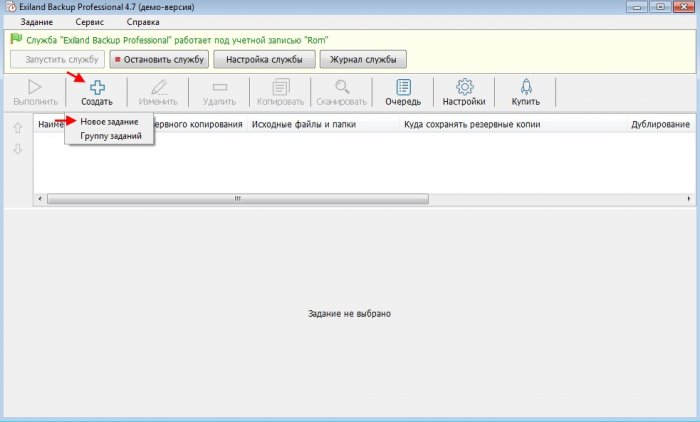The height and width of the screenshot is (422, 700).
Task: Open Настройки gear icon
Action: (x=464, y=87)
